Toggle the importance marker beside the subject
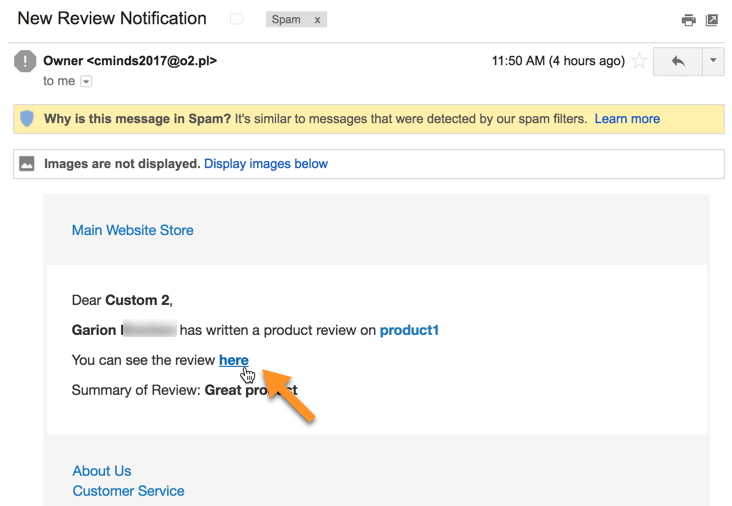The image size is (732, 506). 236,19
